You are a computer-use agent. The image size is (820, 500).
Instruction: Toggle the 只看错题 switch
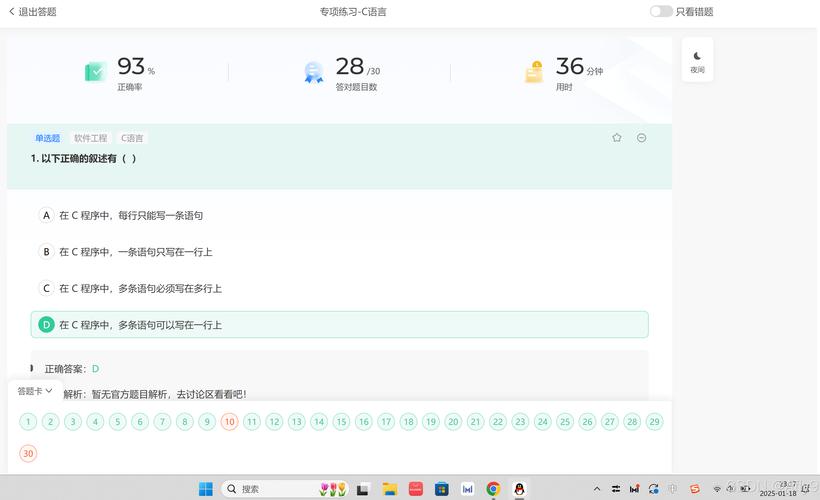coord(661,12)
